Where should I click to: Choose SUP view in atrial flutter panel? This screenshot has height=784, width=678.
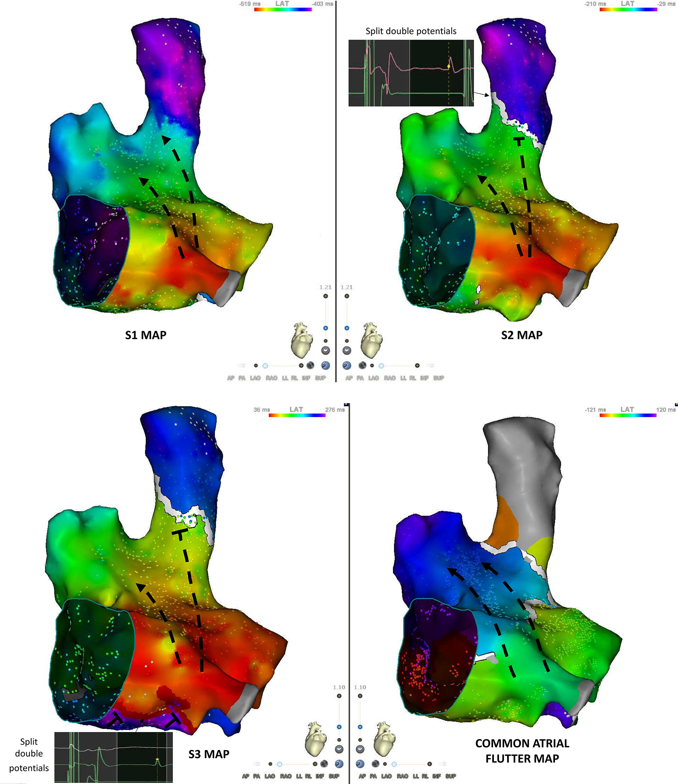coord(450,776)
